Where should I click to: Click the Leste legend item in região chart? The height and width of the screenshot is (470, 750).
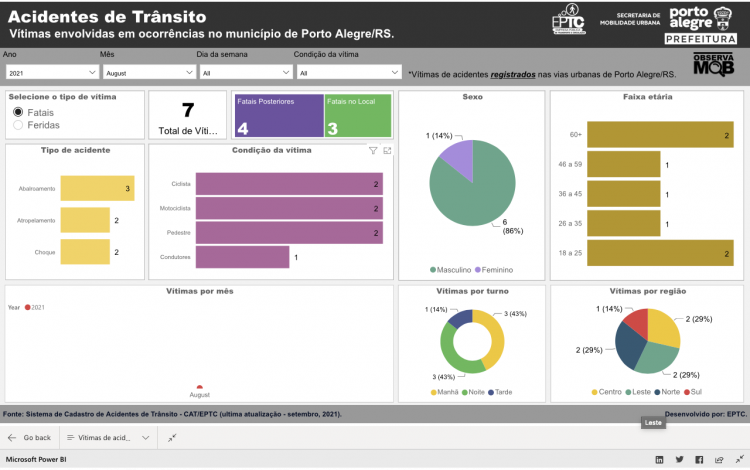[x=638, y=392]
